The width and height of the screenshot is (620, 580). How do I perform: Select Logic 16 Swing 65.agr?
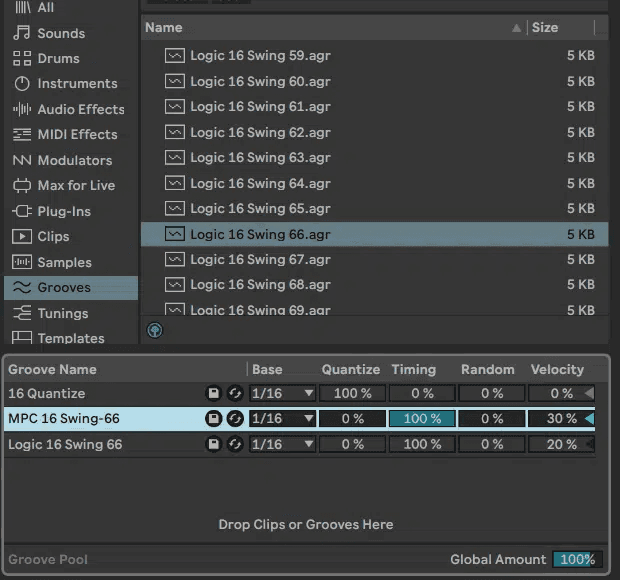[374, 208]
